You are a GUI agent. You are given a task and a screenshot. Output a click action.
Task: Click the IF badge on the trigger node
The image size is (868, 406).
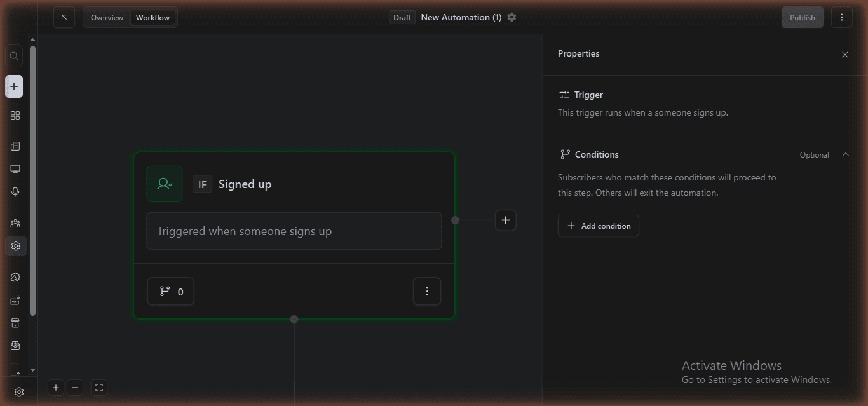pos(203,184)
